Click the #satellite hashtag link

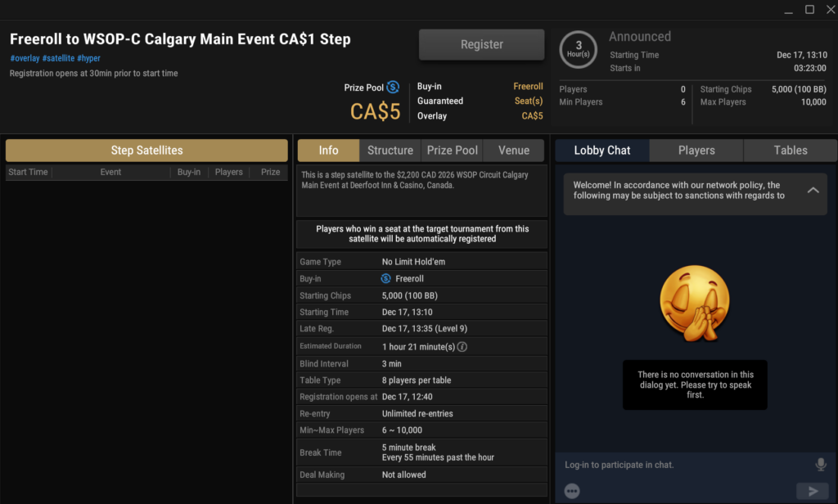point(58,59)
